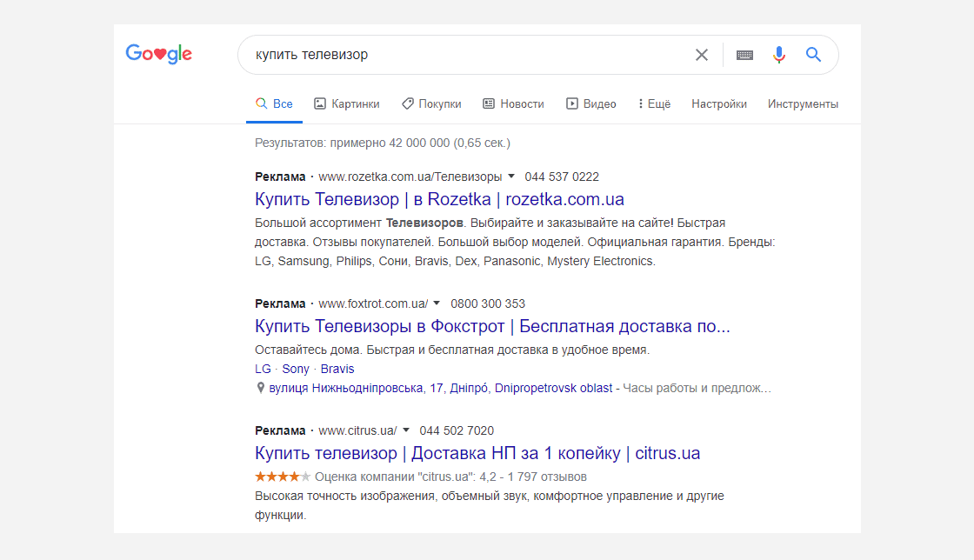
Task: Switch to the "Видео" tab
Action: [x=590, y=103]
